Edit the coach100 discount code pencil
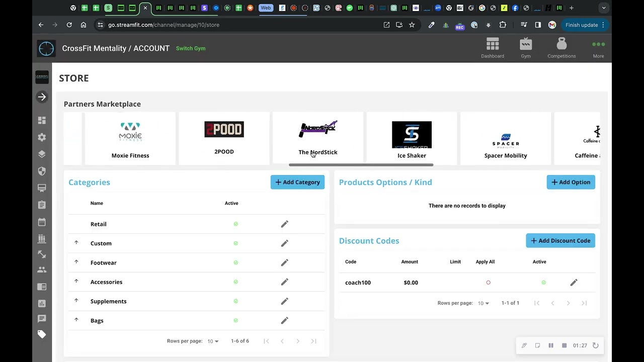 [x=574, y=283]
